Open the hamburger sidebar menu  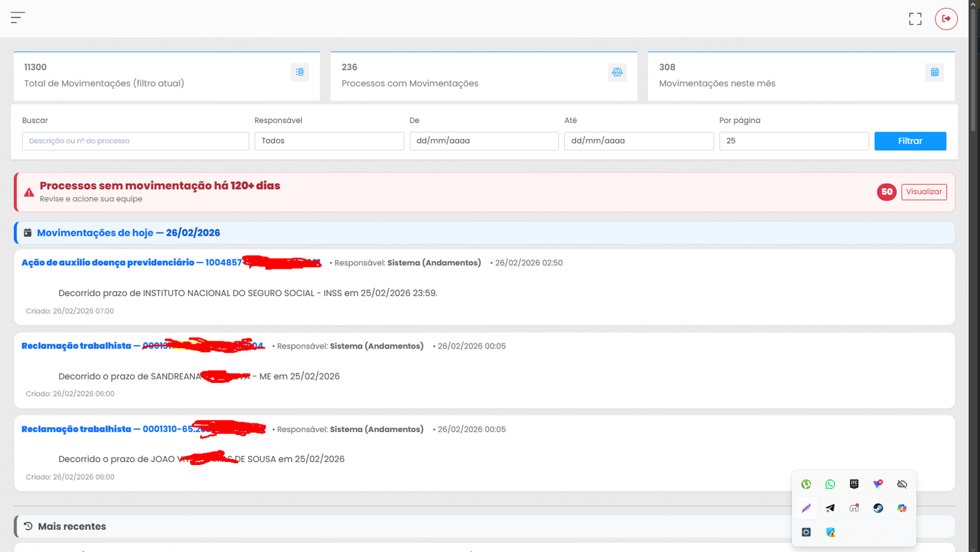point(17,18)
